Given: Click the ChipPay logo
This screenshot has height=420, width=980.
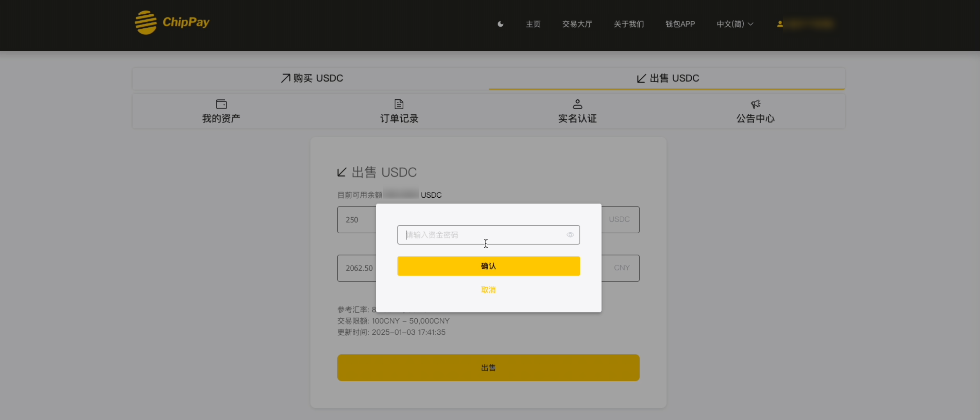Looking at the screenshot, I should point(172,23).
